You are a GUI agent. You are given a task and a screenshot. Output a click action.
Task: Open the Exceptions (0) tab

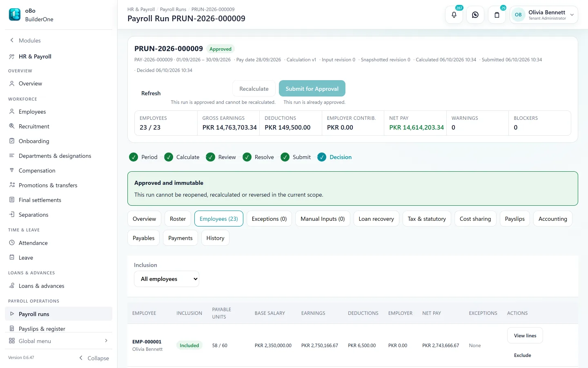269,219
